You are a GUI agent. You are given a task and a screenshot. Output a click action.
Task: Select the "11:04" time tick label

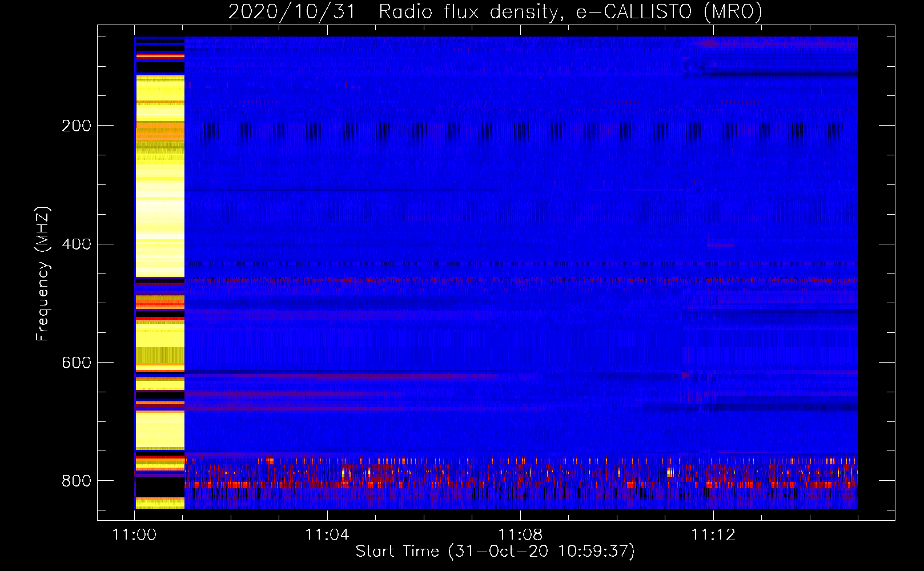pyautogui.click(x=327, y=535)
